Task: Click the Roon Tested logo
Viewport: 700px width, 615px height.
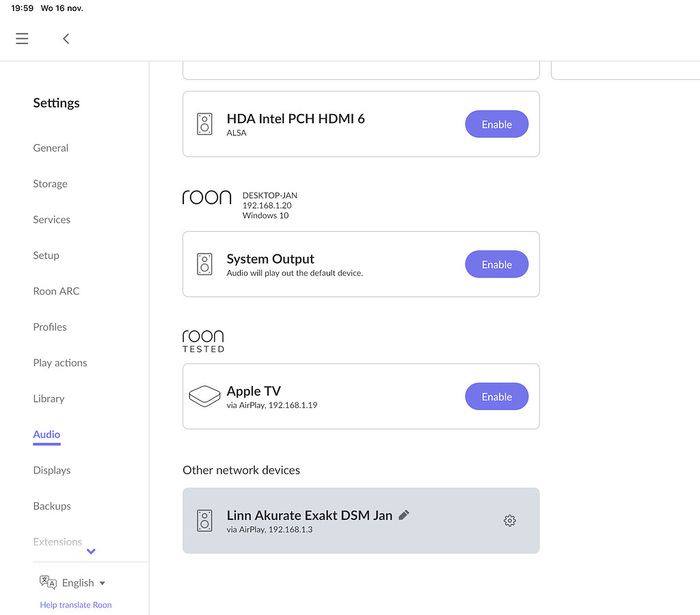Action: [x=203, y=340]
